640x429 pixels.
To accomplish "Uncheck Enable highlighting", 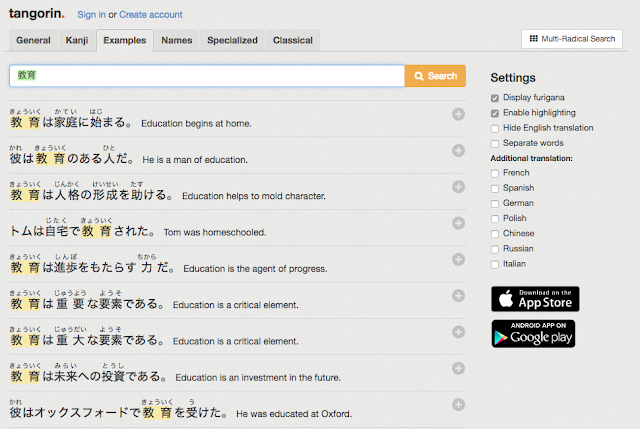I will [495, 113].
